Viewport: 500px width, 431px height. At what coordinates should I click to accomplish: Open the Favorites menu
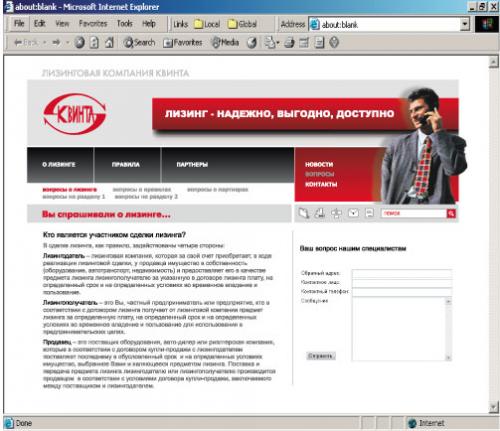[x=93, y=24]
